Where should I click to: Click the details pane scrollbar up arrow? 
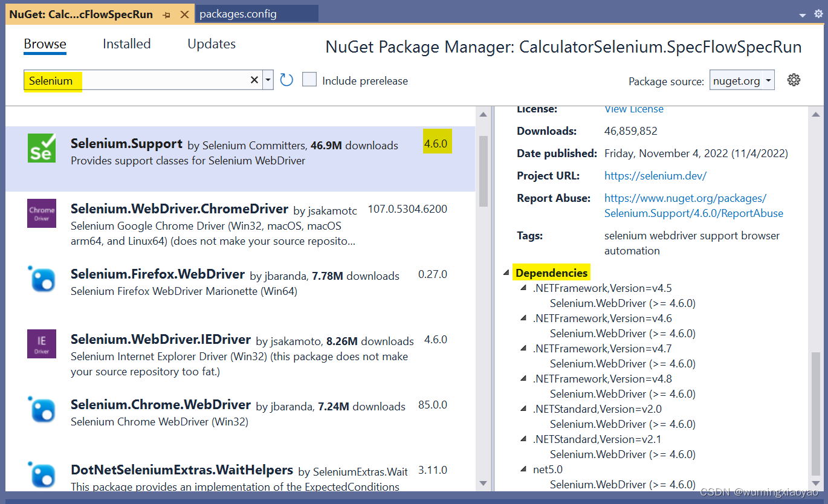pos(816,114)
